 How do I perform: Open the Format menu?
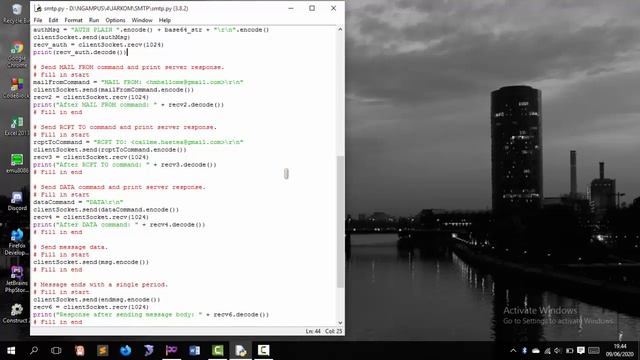coord(73,20)
